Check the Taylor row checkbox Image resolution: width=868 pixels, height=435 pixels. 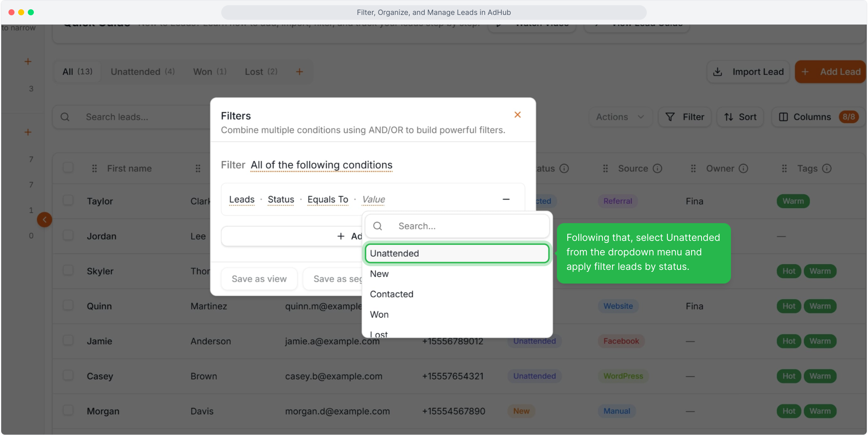[68, 200]
